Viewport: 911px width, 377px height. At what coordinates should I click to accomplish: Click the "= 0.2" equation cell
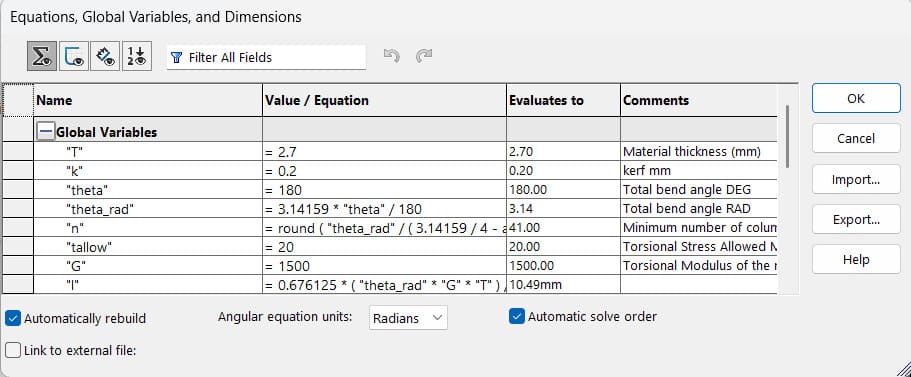tap(384, 171)
